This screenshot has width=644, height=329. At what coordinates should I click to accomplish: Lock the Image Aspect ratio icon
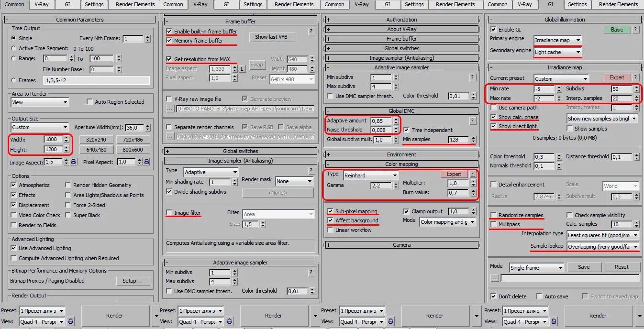[74, 162]
